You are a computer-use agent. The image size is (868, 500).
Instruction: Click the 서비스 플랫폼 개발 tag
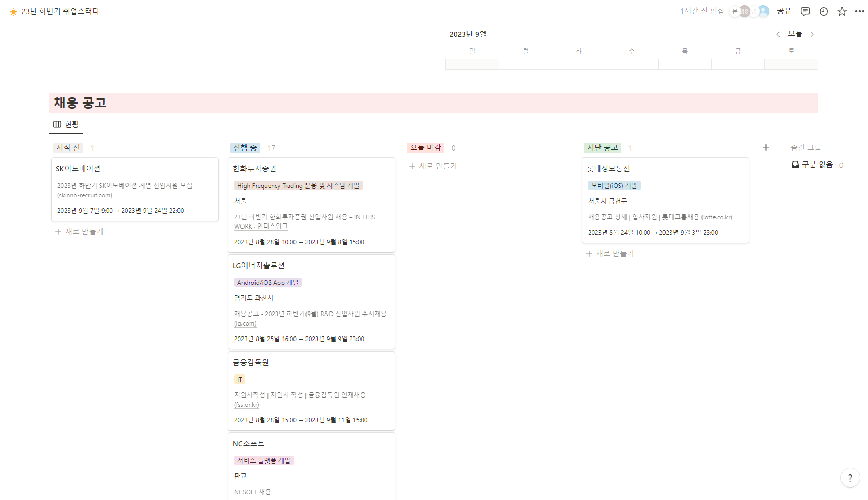tap(264, 461)
